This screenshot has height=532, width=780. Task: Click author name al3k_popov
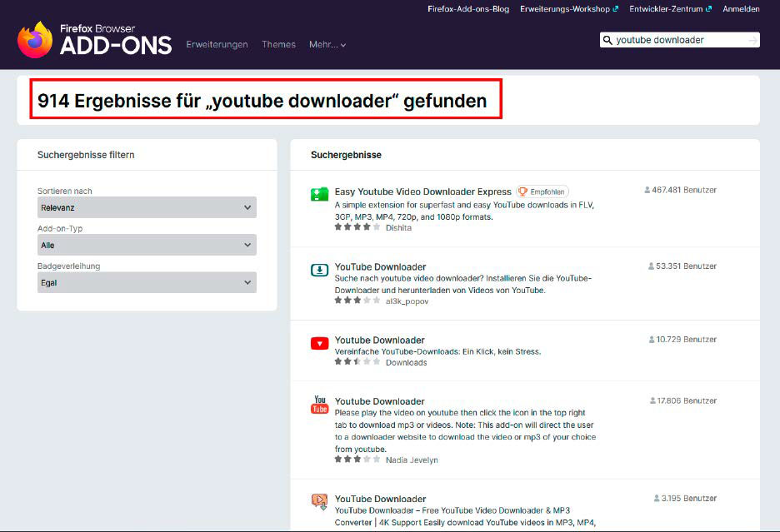click(407, 301)
